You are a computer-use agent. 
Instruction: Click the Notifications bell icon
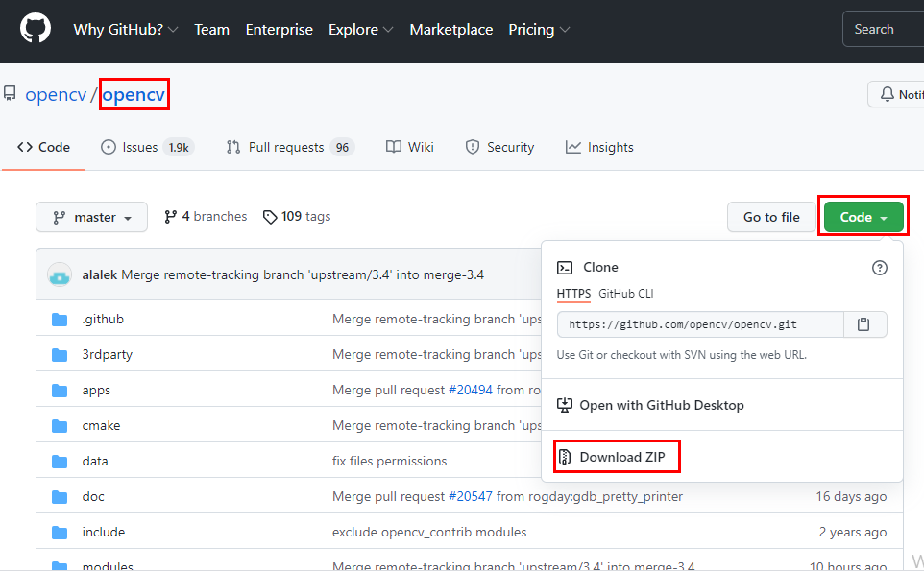click(x=887, y=94)
